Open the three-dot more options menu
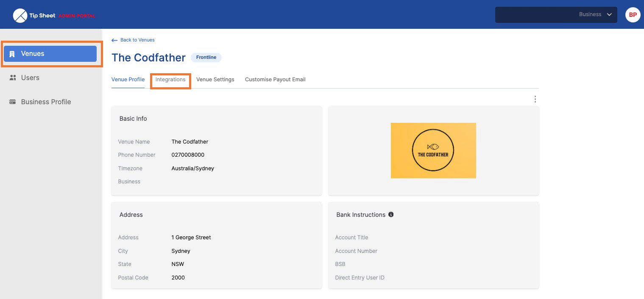Image resolution: width=644 pixels, height=299 pixels. click(x=535, y=99)
